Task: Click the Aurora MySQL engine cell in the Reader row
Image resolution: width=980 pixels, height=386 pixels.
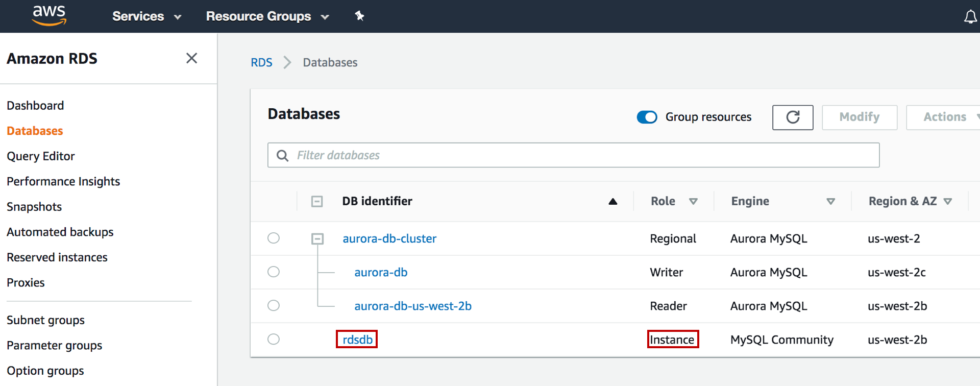Action: (x=769, y=306)
